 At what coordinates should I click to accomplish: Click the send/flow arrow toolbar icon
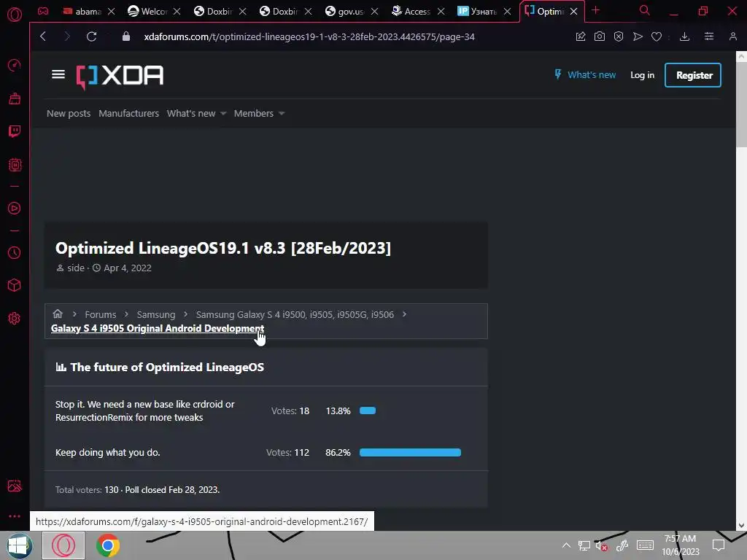point(638,36)
